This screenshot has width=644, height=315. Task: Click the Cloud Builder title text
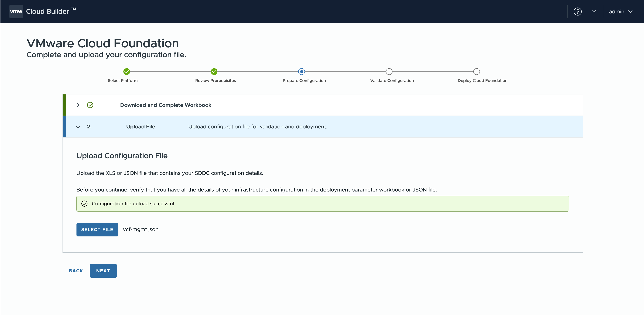coord(48,12)
